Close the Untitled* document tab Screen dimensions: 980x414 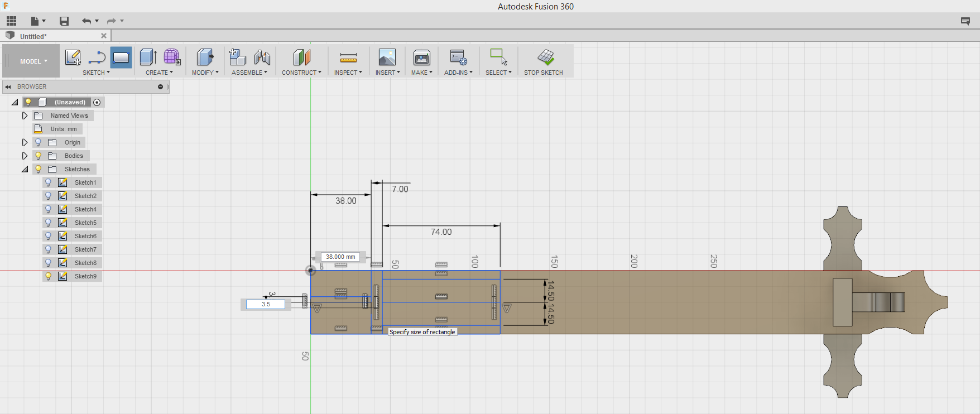(104, 36)
